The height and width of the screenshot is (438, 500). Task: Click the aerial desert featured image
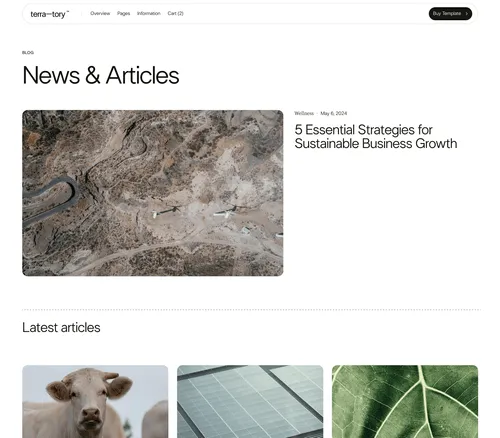click(153, 193)
